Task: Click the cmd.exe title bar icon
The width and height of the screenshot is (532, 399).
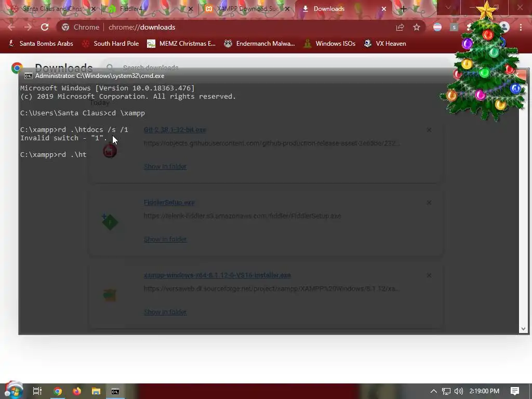Action: [29, 76]
